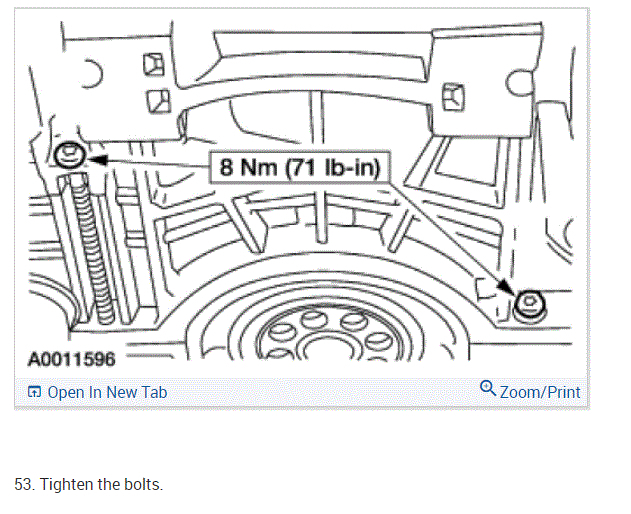Click the Open In New Tab arrow icon
This screenshot has width=631, height=514.
click(34, 392)
